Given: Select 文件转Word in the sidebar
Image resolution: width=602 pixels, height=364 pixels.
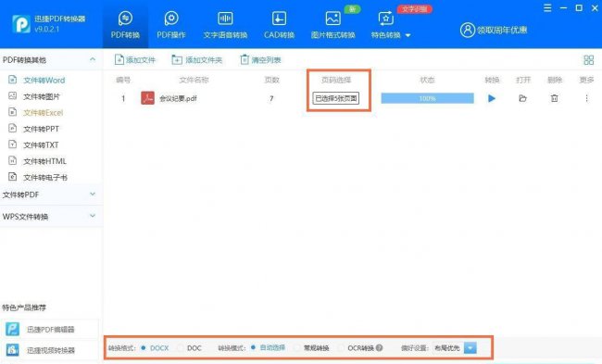Looking at the screenshot, I should [x=44, y=81].
